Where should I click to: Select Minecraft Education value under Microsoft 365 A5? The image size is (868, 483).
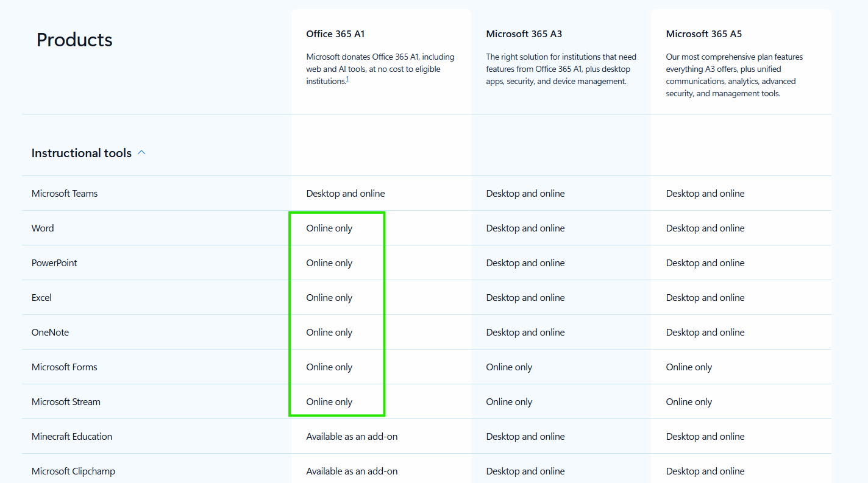coord(705,437)
